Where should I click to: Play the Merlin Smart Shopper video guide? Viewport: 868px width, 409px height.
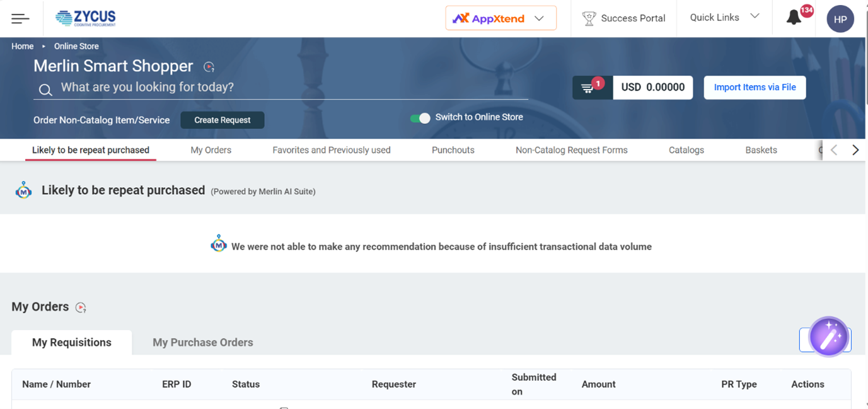[x=209, y=67]
